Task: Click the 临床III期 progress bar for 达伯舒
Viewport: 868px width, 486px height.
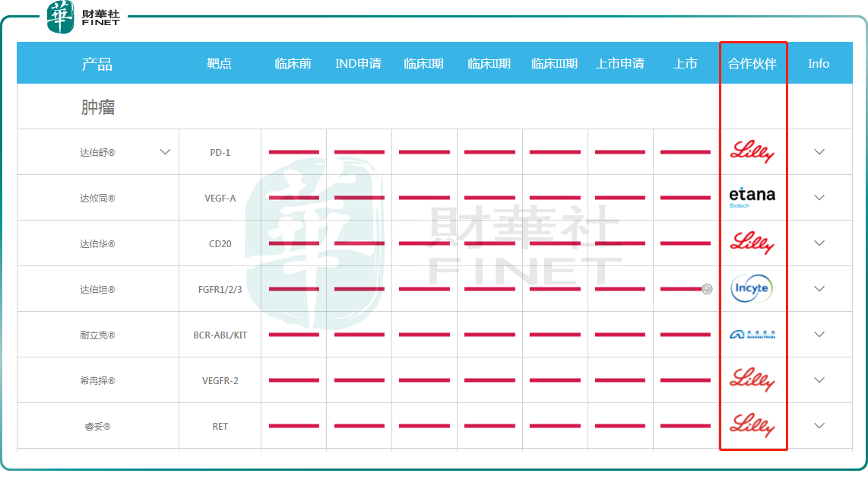Action: (x=555, y=152)
